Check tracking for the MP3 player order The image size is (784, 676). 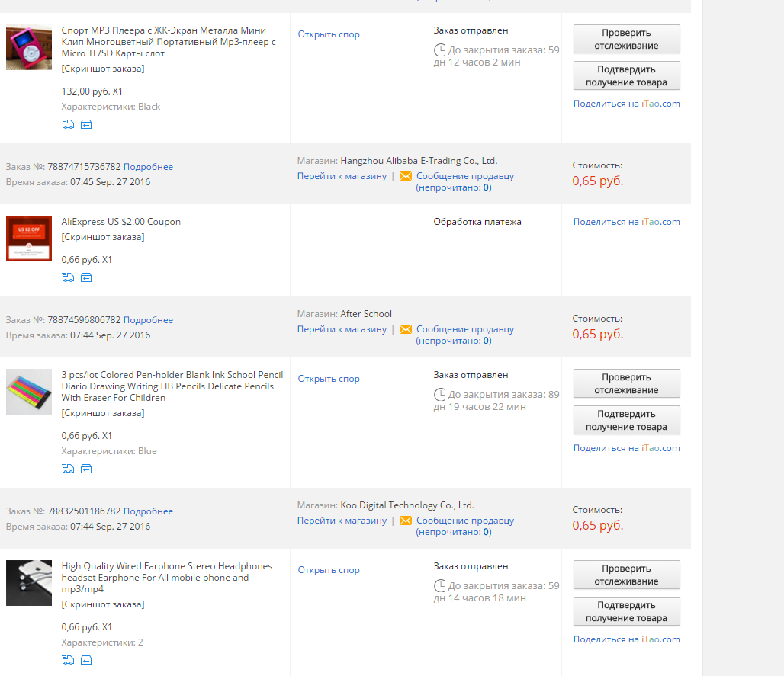tap(626, 39)
